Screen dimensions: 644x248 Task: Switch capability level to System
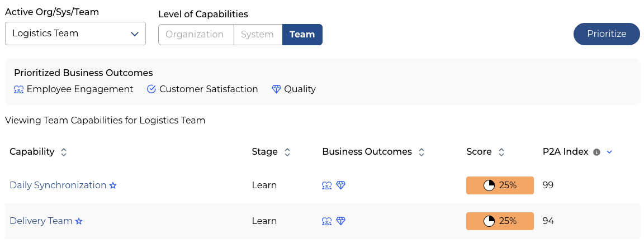tap(257, 34)
